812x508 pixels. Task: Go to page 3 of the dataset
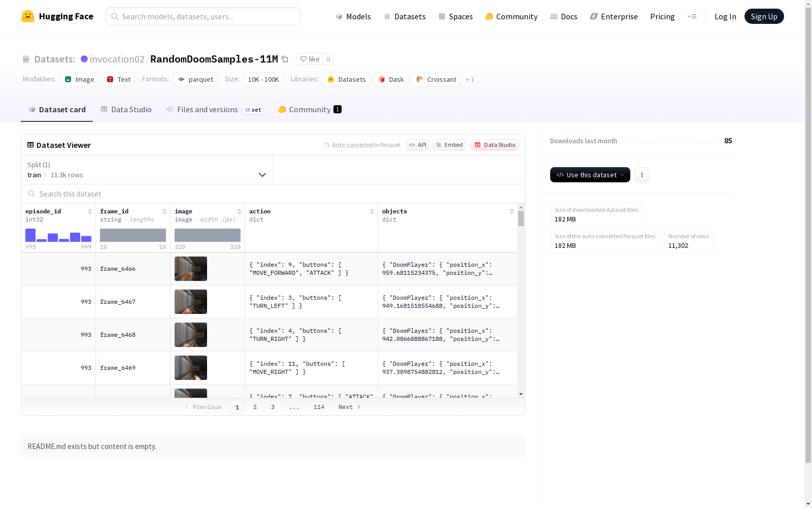(x=273, y=407)
